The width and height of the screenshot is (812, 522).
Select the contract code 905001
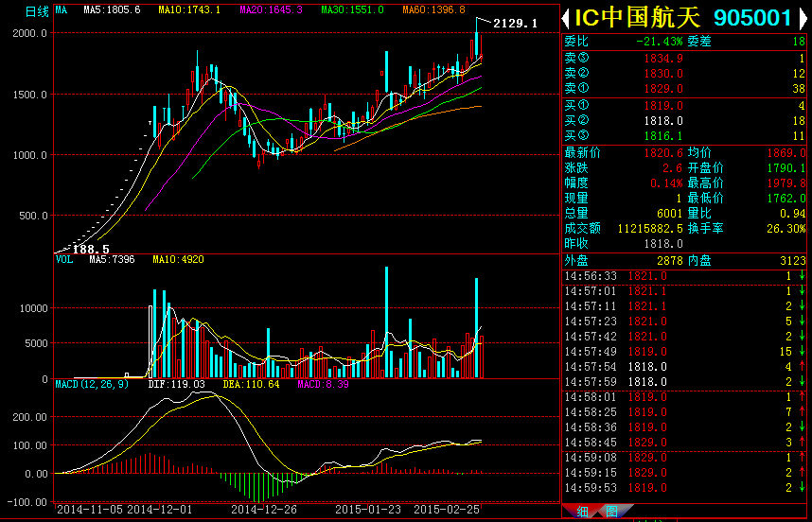point(752,18)
